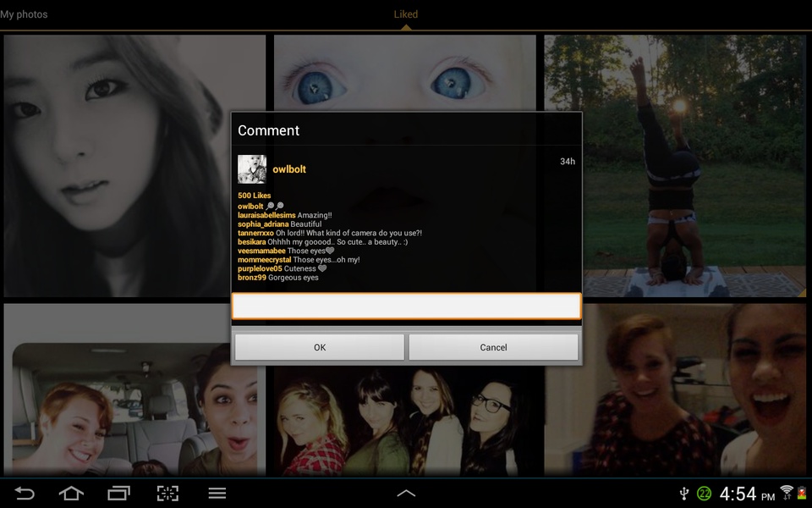Open the recent apps switcher

point(118,493)
